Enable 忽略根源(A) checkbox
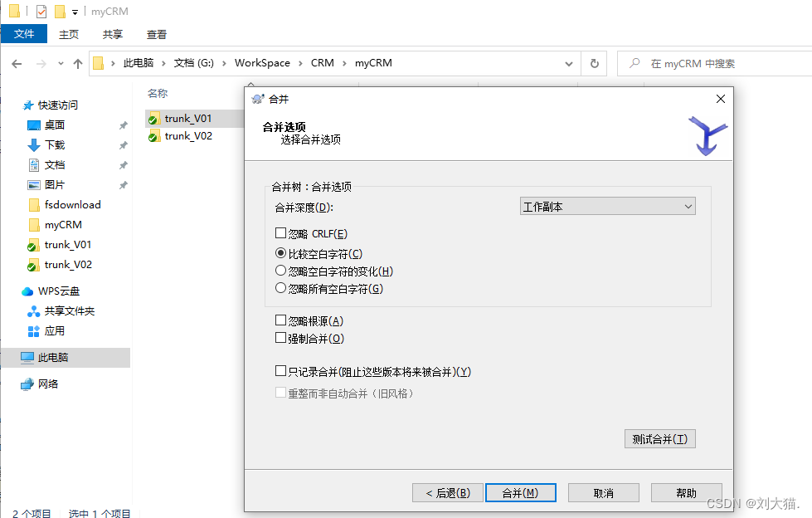The width and height of the screenshot is (812, 518). tap(280, 320)
